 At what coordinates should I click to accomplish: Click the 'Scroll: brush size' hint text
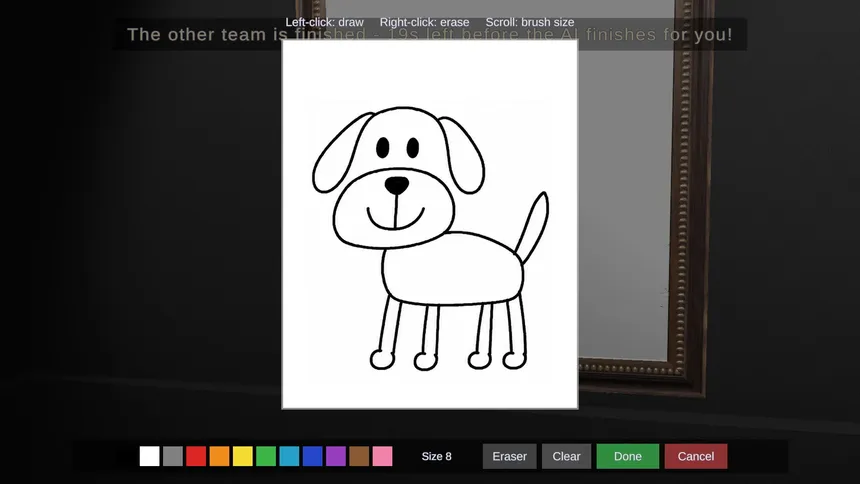coord(530,22)
